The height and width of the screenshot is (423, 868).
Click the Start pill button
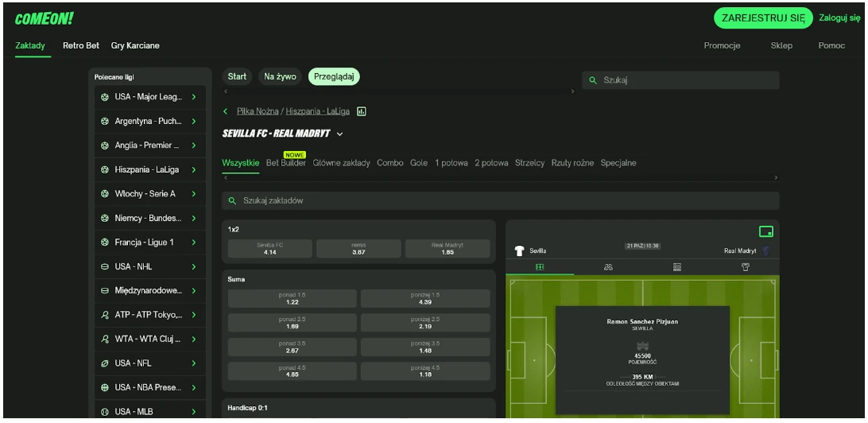[x=237, y=76]
